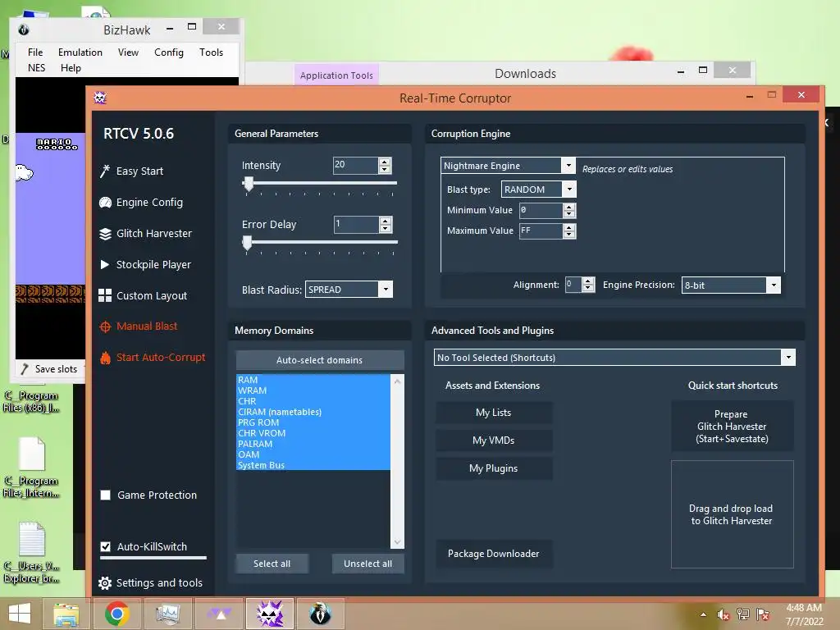
Task: Open My Lists
Action: 493,413
